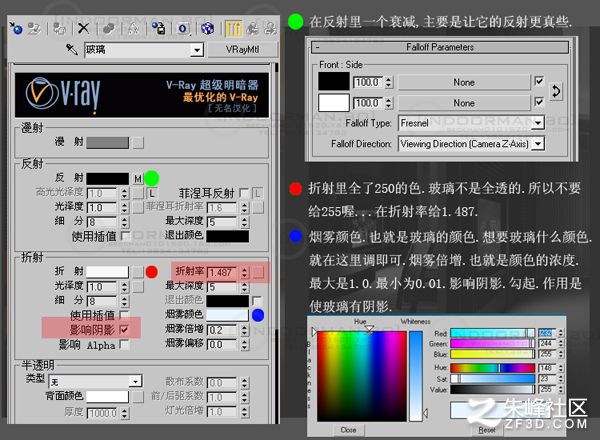Open the Material ID Channel flyout

[x=183, y=29]
